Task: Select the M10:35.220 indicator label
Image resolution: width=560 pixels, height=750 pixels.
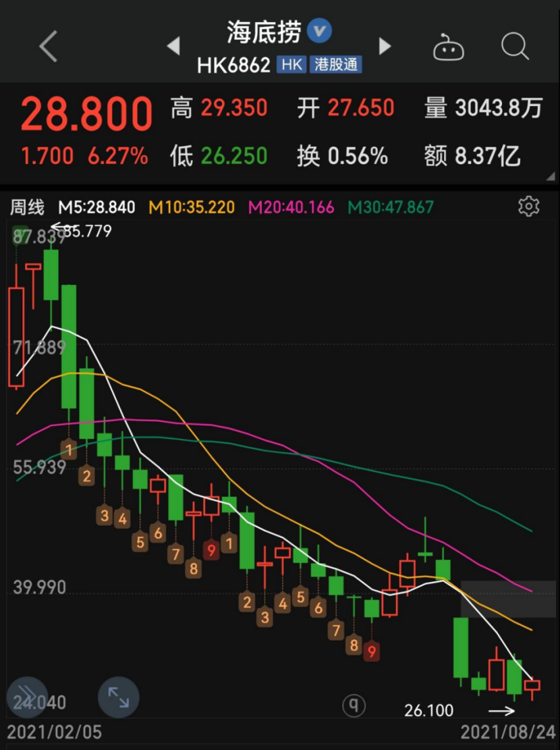Action: click(x=192, y=207)
